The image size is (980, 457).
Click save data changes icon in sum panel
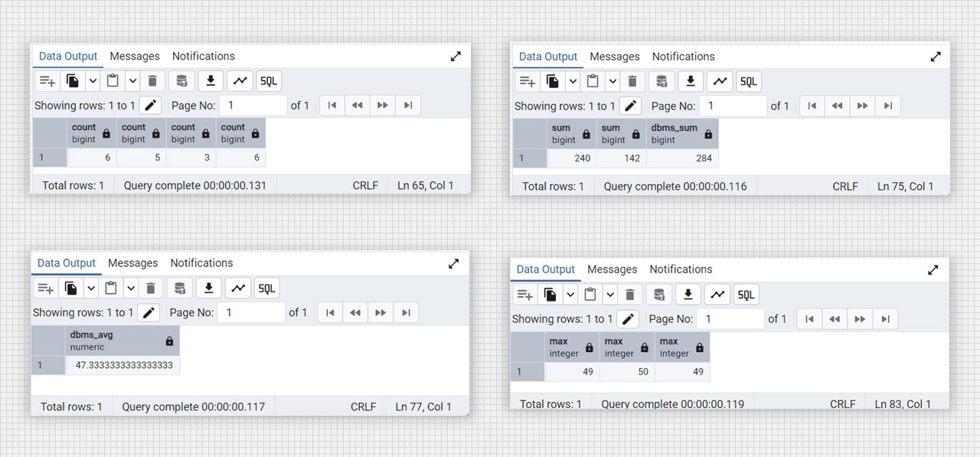point(662,81)
